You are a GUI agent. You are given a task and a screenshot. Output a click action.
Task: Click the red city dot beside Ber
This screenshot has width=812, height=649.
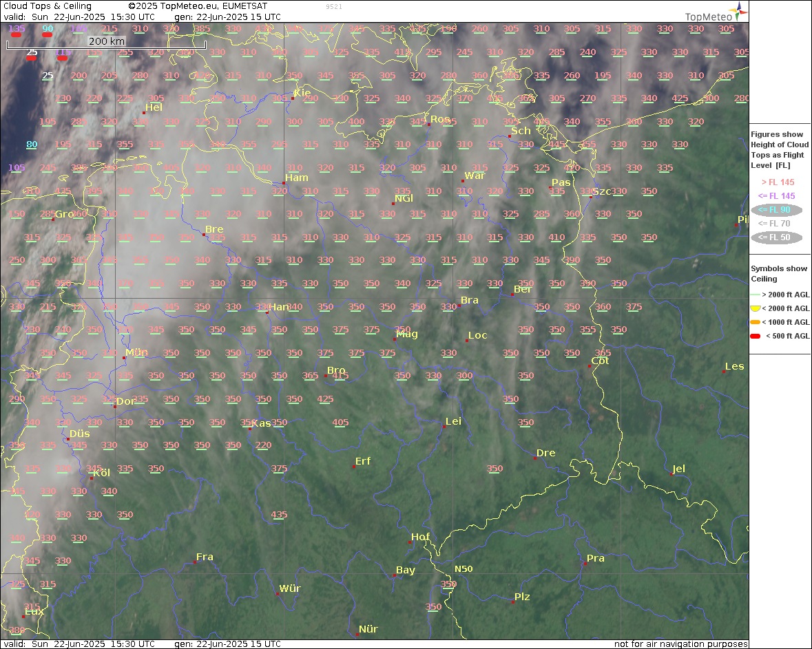[512, 295]
